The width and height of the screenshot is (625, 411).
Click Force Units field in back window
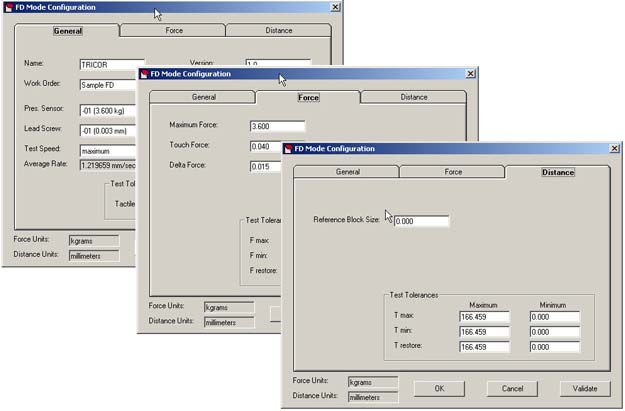tap(94, 241)
